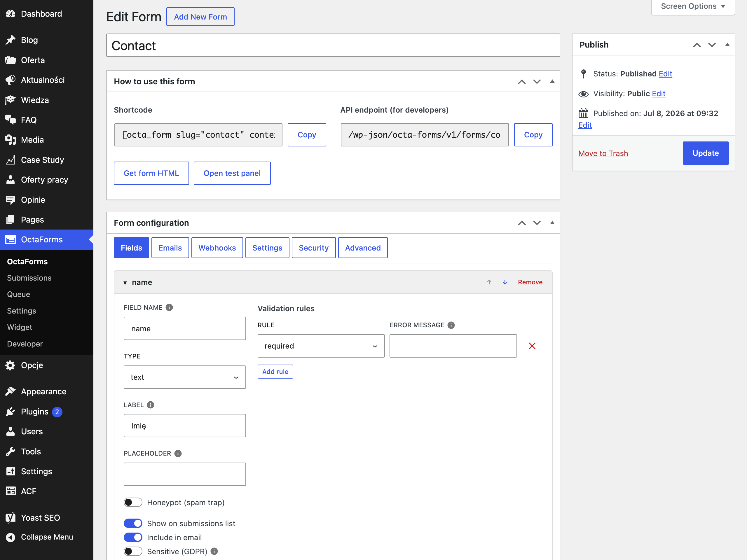747x560 pixels.
Task: Show the Label info tooltip
Action: tap(151, 405)
